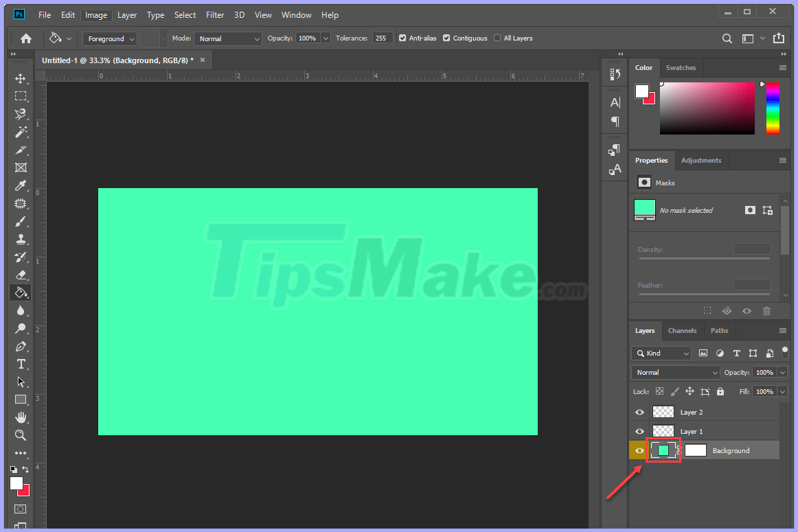
Task: Select the Horizontal Type tool
Action: 21,364
